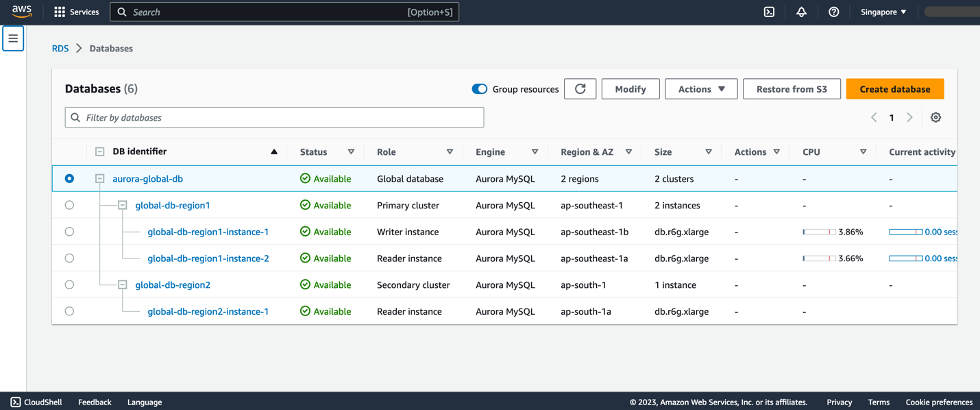
Task: Click page number 1 in pagination
Action: (x=892, y=117)
